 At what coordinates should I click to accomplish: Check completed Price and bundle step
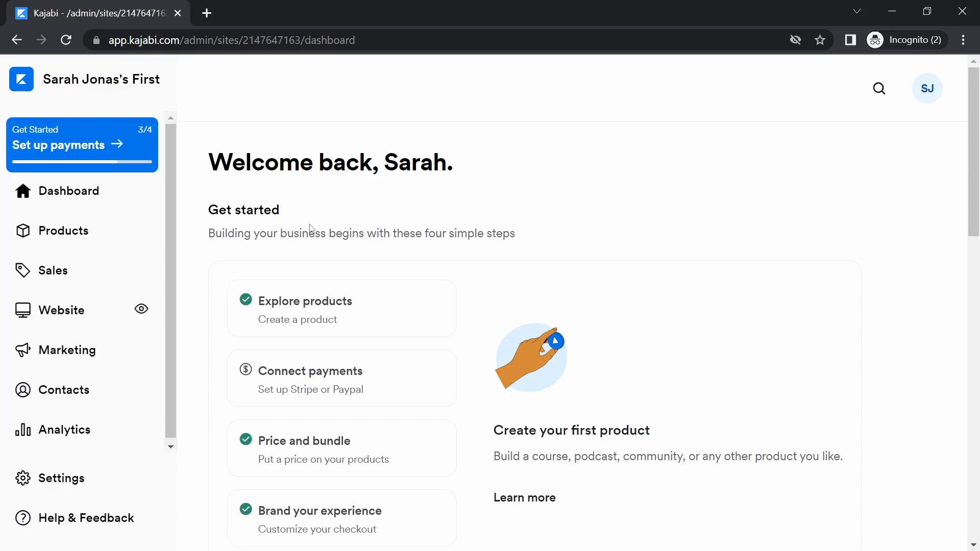click(246, 440)
